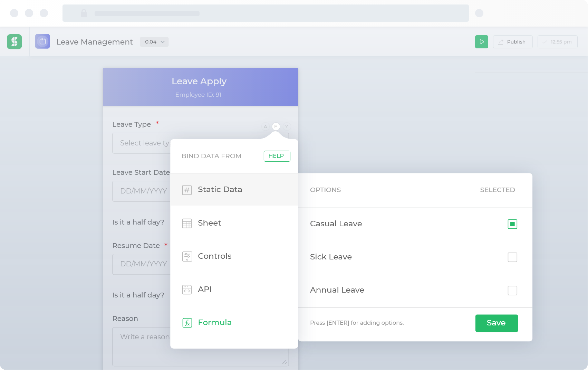Select Static Data as bind source
The width and height of the screenshot is (588, 370).
(x=234, y=190)
